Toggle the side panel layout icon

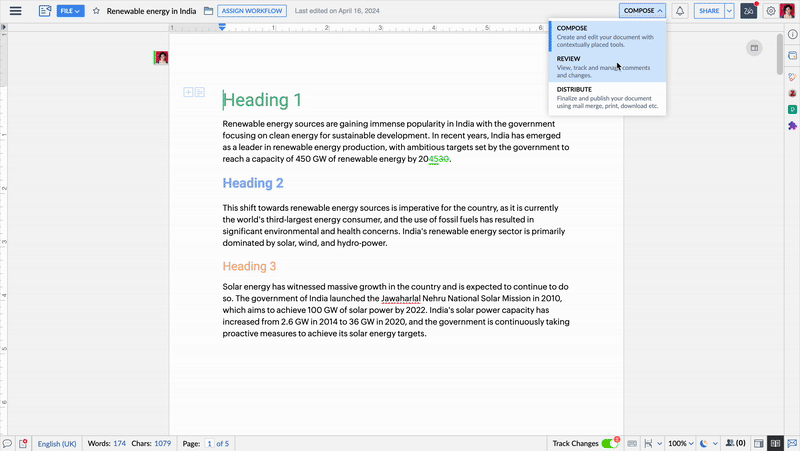click(759, 443)
